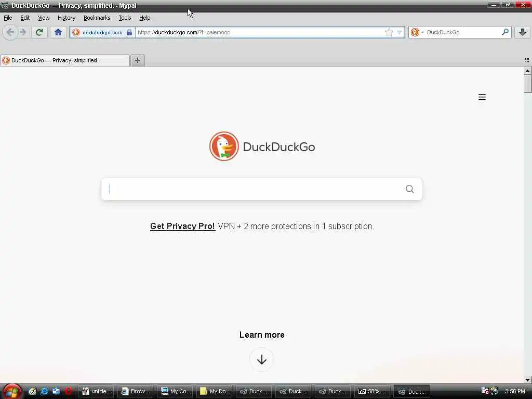Switch to 7z 58% taskbar window
The height and width of the screenshot is (399, 532).
tap(372, 391)
